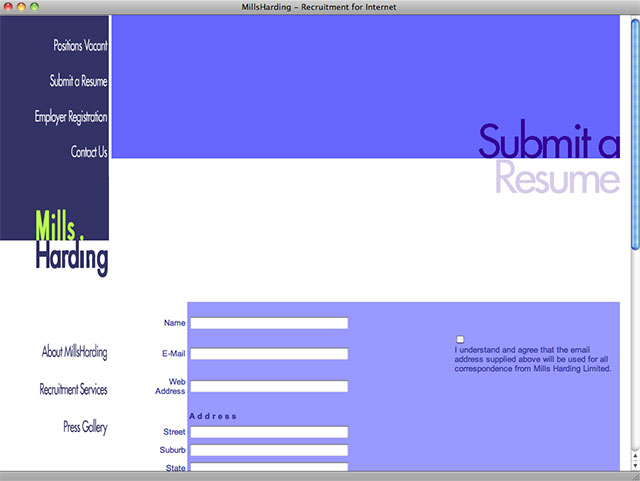640x481 pixels.
Task: Visit the Contact Us page
Action: coord(89,151)
